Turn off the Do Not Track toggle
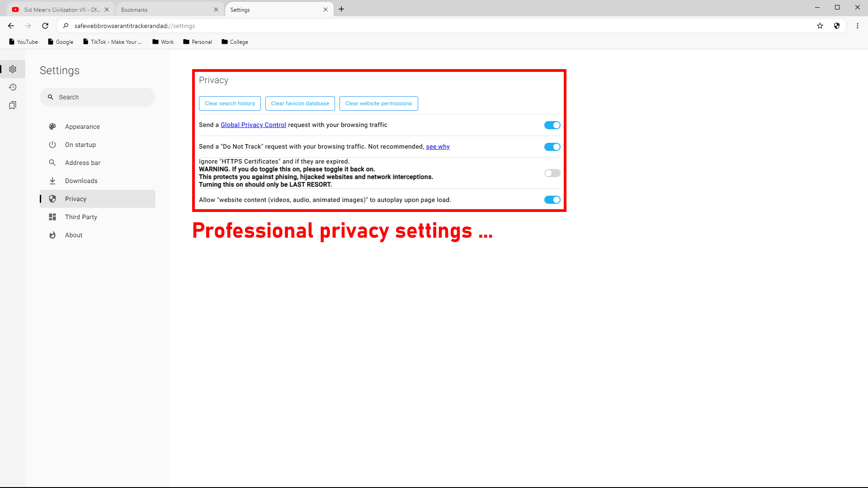The height and width of the screenshot is (488, 868). point(552,147)
